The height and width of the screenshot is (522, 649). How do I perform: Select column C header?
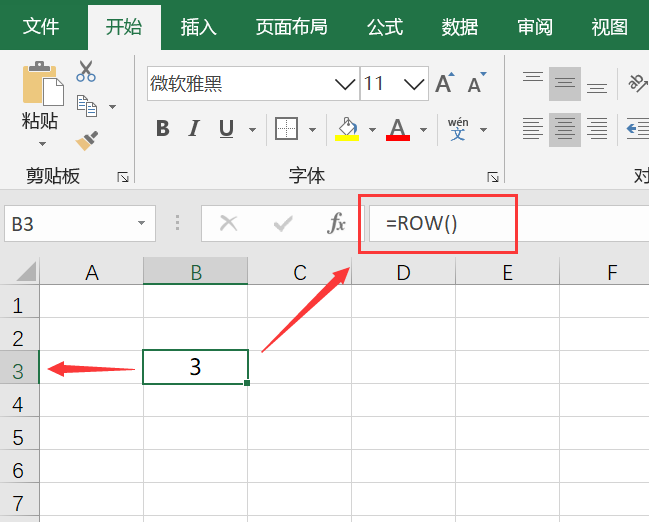(x=300, y=272)
